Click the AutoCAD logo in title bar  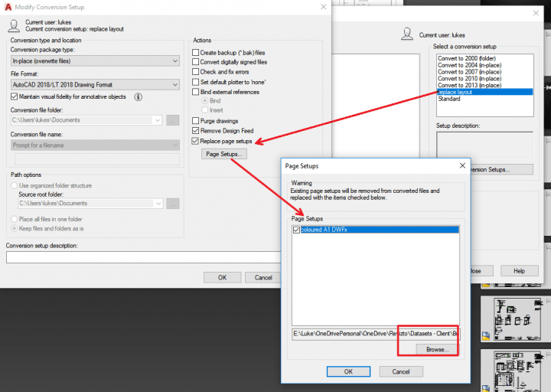point(8,6)
